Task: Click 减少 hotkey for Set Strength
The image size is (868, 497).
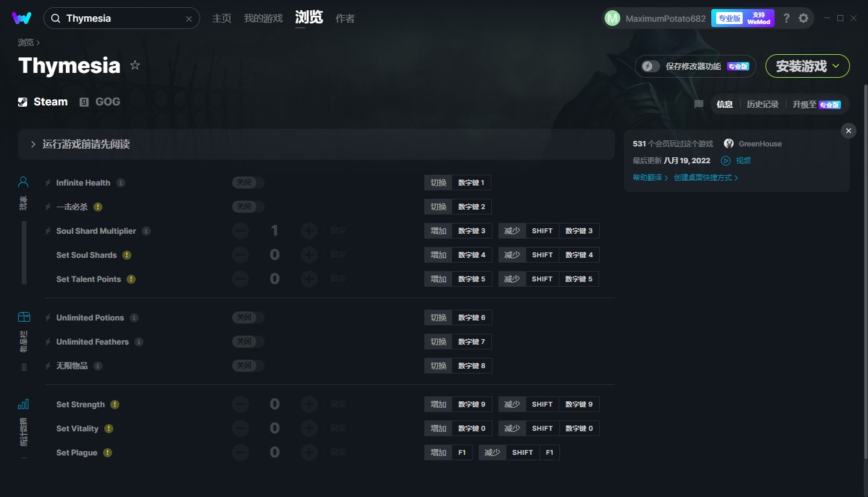Action: click(x=512, y=404)
